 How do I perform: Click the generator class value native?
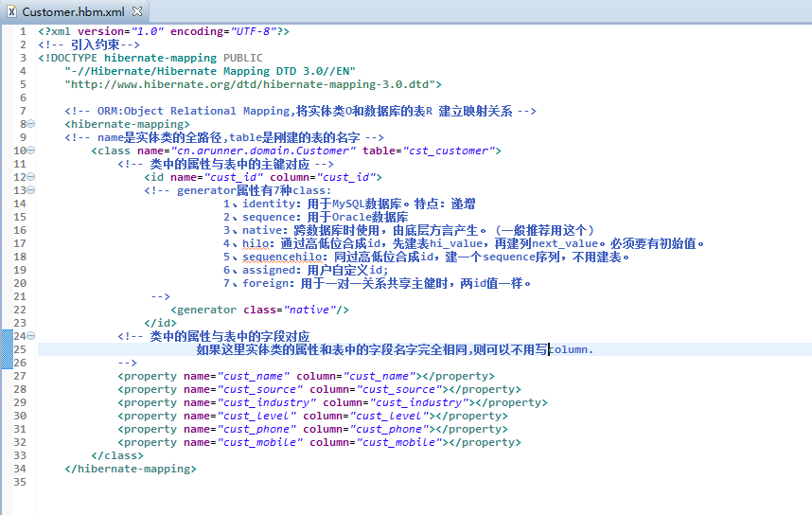tap(309, 310)
